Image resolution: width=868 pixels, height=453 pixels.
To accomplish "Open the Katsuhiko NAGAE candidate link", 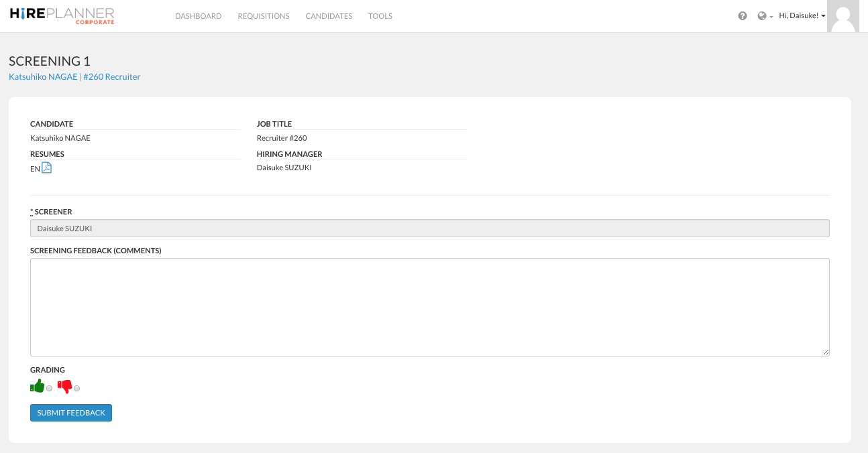I will click(43, 76).
